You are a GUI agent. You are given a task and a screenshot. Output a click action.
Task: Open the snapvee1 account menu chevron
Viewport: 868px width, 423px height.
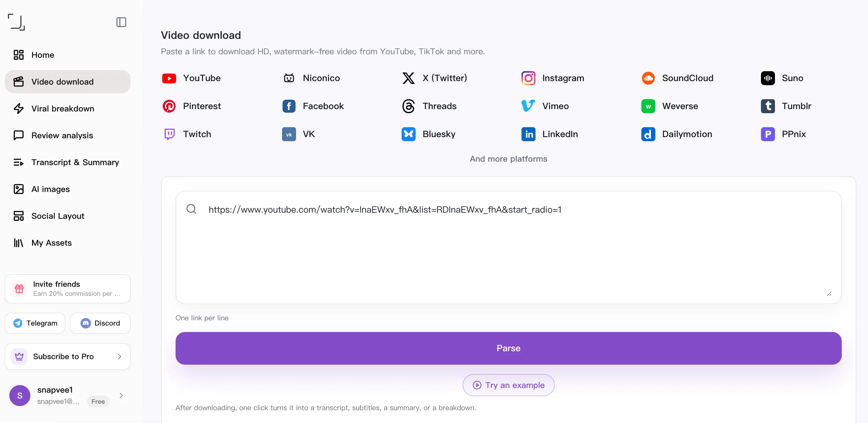click(x=121, y=395)
